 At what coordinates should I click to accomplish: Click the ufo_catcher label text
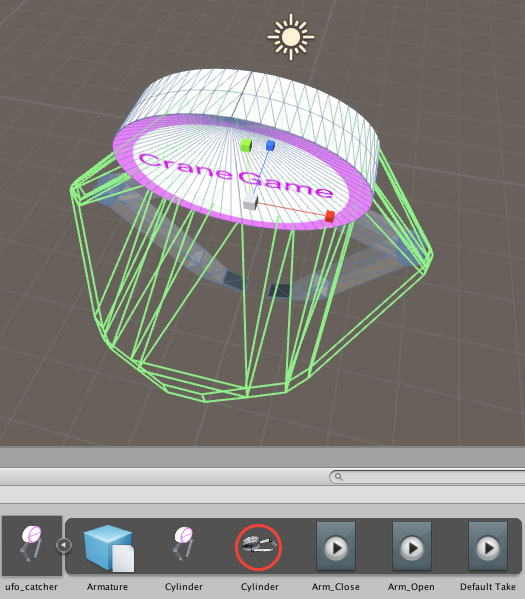[32, 587]
